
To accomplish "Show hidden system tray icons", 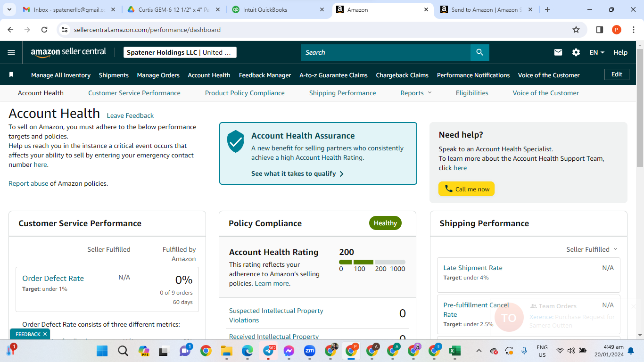I will [479, 351].
